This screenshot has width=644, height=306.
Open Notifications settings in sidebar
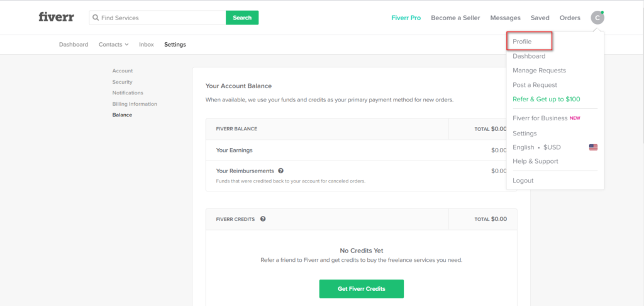[x=128, y=93]
